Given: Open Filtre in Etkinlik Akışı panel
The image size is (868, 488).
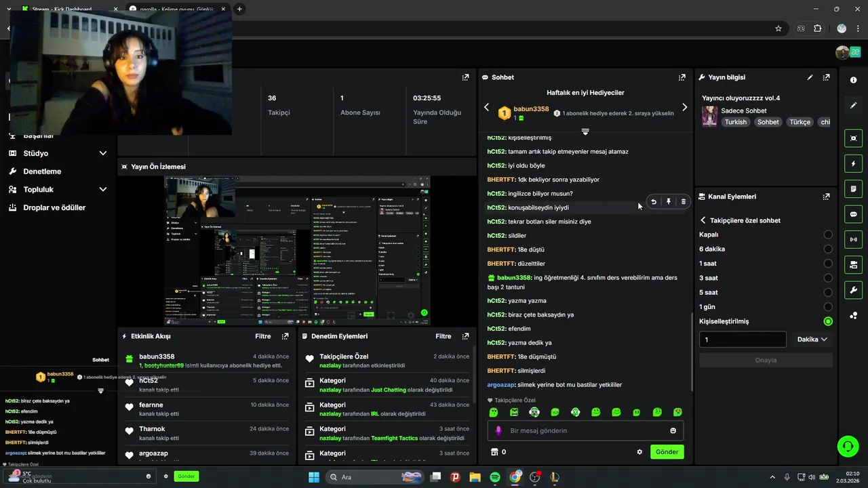Looking at the screenshot, I should (x=262, y=336).
